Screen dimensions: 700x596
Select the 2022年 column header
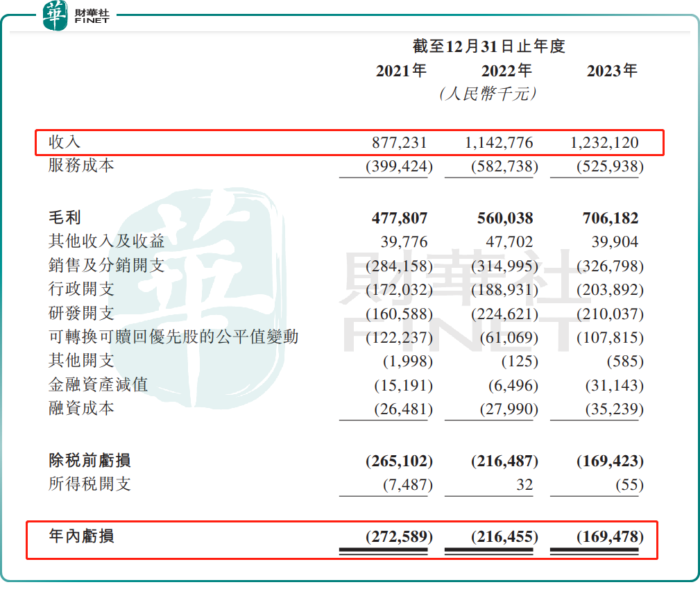coord(506,71)
